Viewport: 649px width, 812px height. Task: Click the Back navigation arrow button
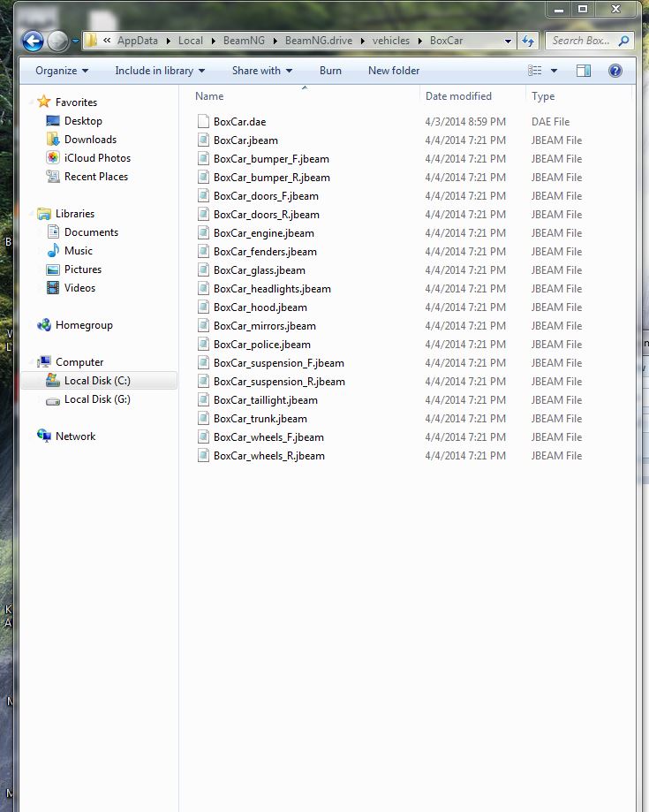[x=33, y=41]
